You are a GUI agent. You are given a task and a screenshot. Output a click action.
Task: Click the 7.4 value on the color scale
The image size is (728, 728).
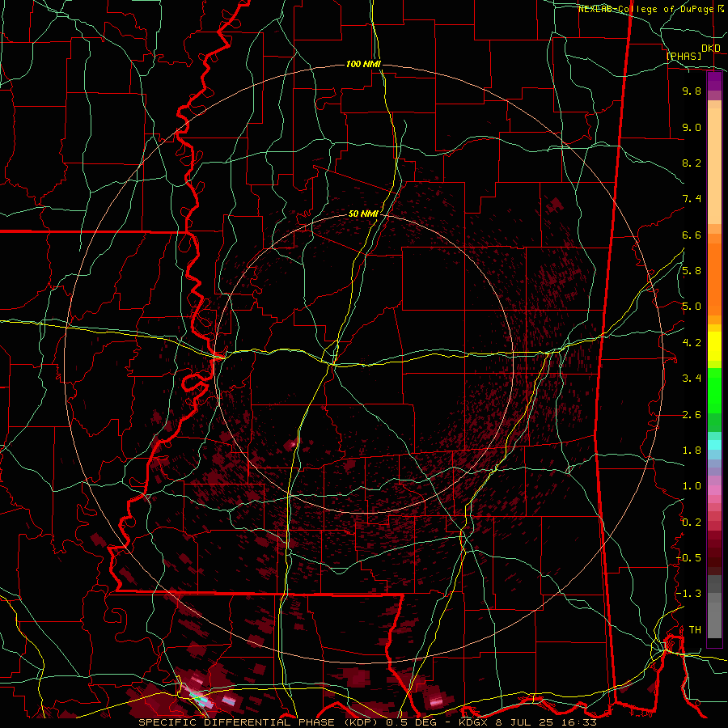692,199
